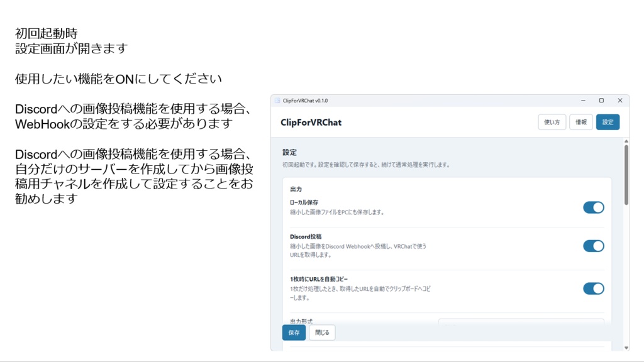Select the 設定 button in header
The image size is (644, 362).
click(x=608, y=122)
